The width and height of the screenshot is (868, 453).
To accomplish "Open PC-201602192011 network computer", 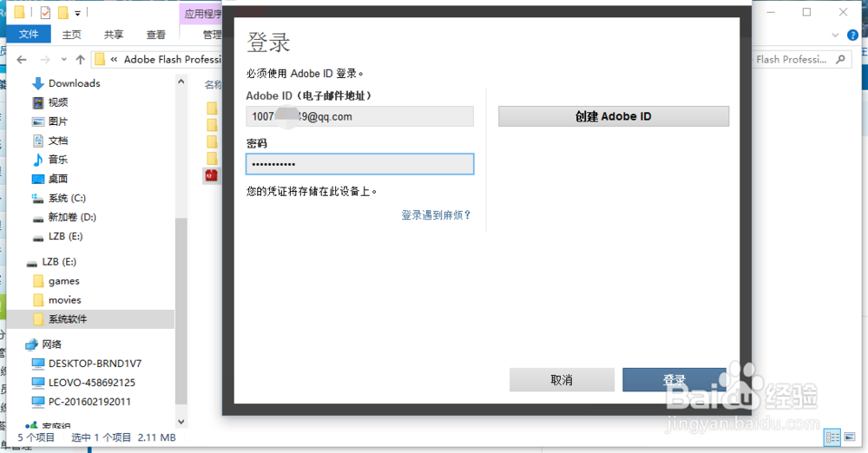I will 89,402.
